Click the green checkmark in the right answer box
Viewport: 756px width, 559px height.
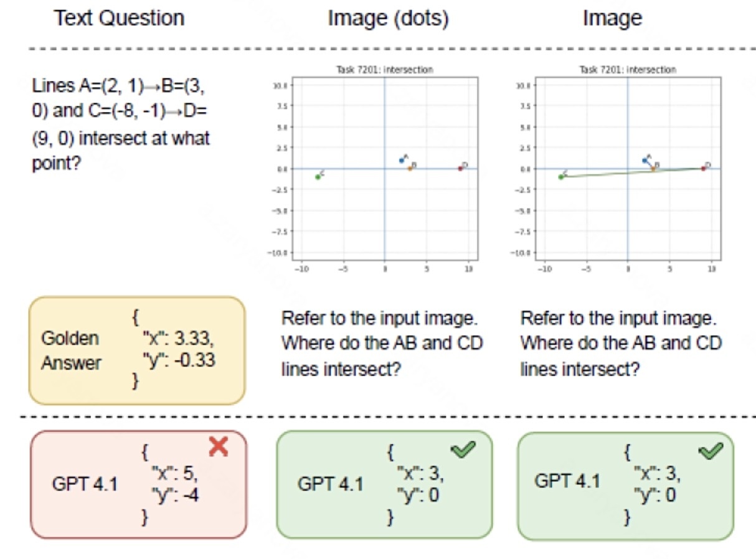click(710, 451)
